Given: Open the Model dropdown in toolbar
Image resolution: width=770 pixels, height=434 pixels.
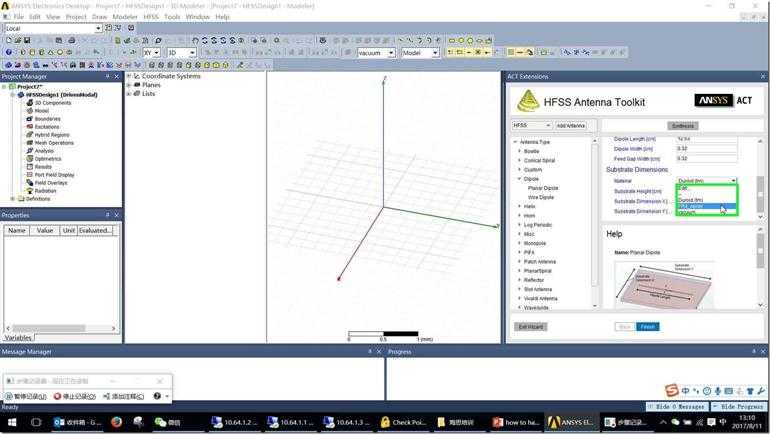Looking at the screenshot, I should point(435,53).
